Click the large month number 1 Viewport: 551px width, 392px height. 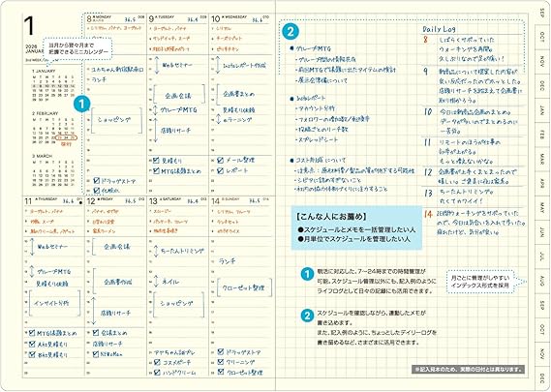pyautogui.click(x=30, y=26)
